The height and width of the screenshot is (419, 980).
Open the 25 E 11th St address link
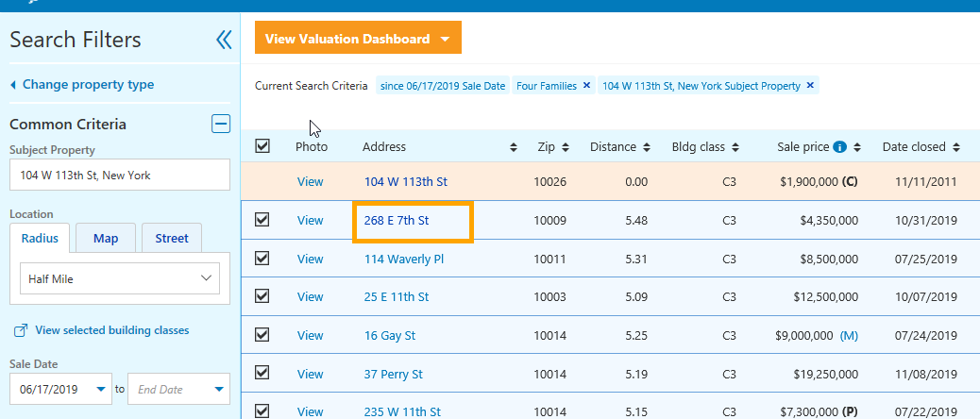(x=397, y=296)
